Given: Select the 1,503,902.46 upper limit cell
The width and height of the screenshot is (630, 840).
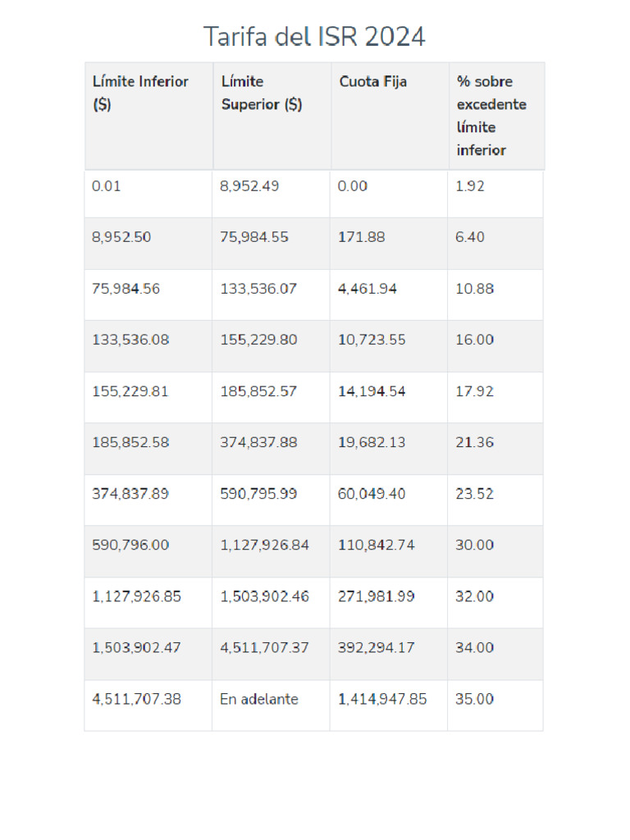Looking at the screenshot, I should (264, 596).
